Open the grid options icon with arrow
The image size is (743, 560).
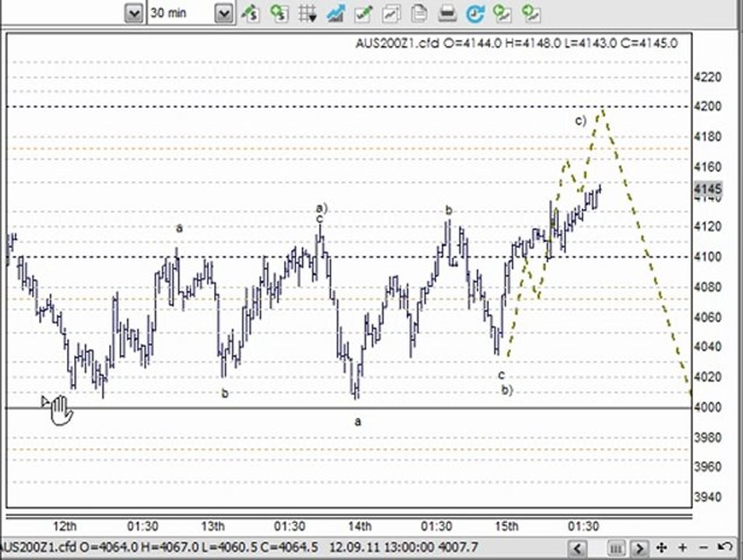(x=307, y=13)
